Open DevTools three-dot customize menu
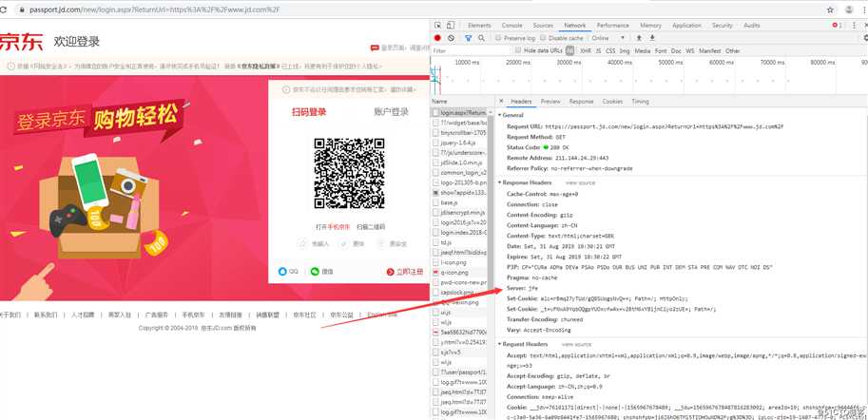Image resolution: width=868 pixels, height=420 pixels. [x=855, y=26]
